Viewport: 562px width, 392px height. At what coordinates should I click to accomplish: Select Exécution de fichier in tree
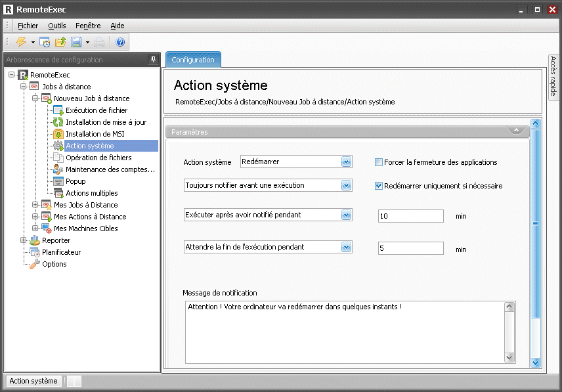coord(97,110)
